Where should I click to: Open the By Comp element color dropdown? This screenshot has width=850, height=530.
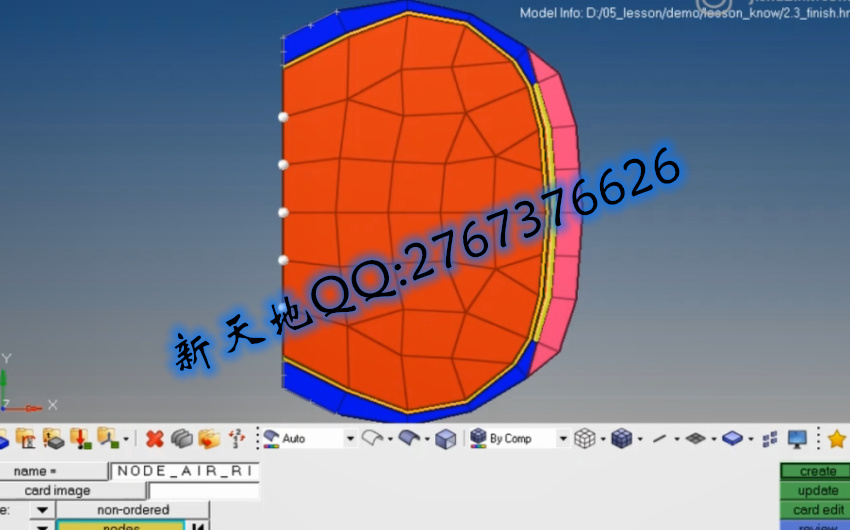click(x=563, y=438)
